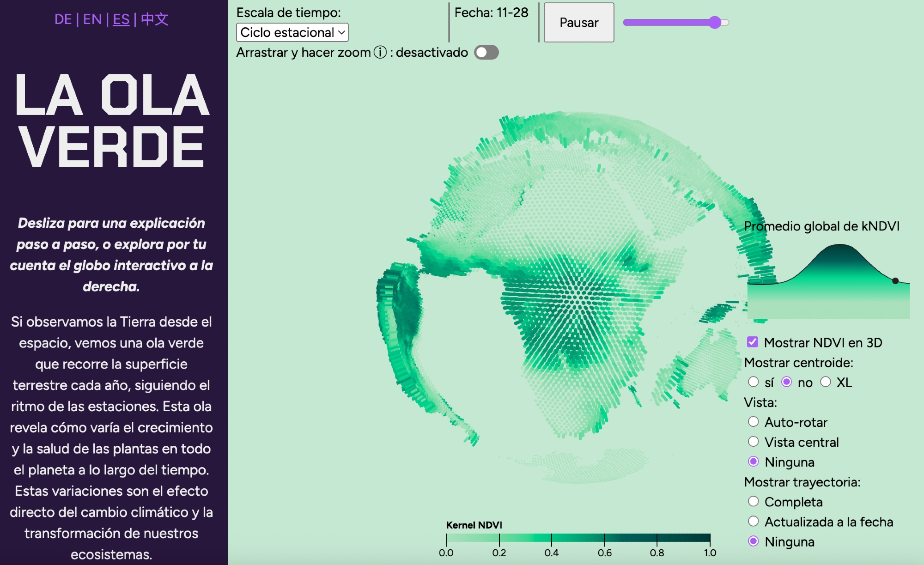Switch language to Chinese 中文

click(154, 19)
